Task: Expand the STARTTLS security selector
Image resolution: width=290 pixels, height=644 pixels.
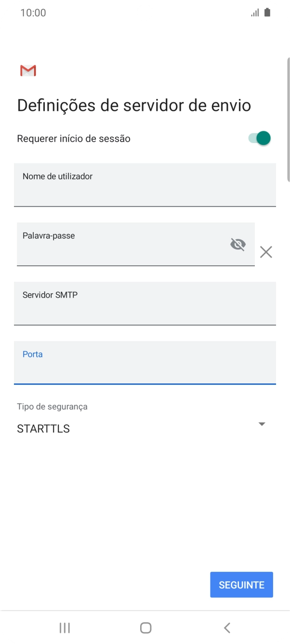Action: pyautogui.click(x=261, y=424)
